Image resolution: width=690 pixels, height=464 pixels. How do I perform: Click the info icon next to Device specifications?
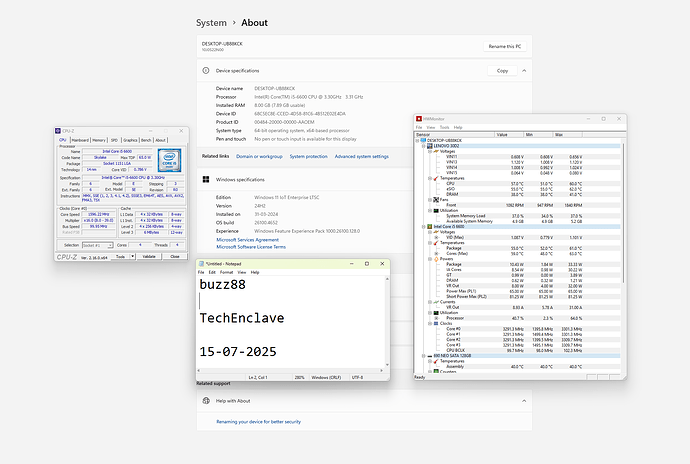(x=206, y=70)
